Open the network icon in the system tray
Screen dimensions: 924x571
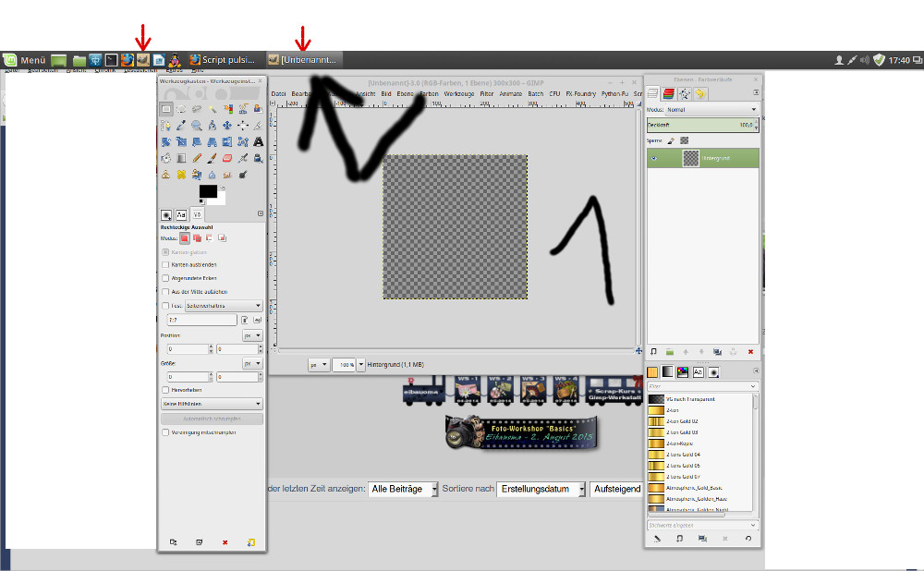[x=852, y=60]
